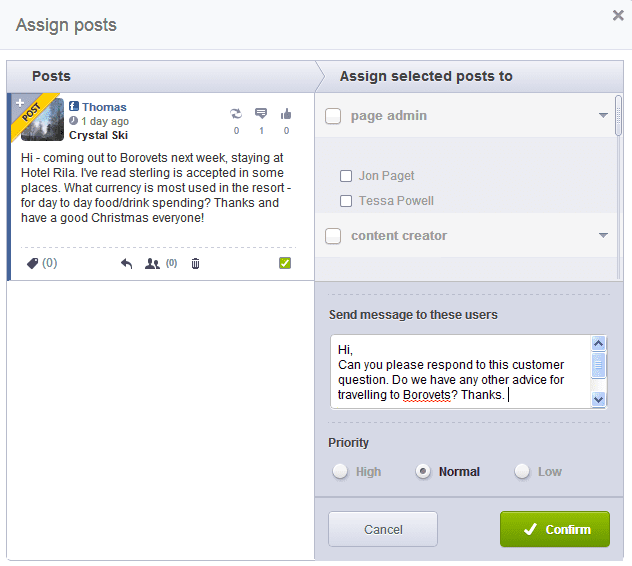This screenshot has width=632, height=566.
Task: Click the retweet/share count icon
Action: tap(236, 114)
